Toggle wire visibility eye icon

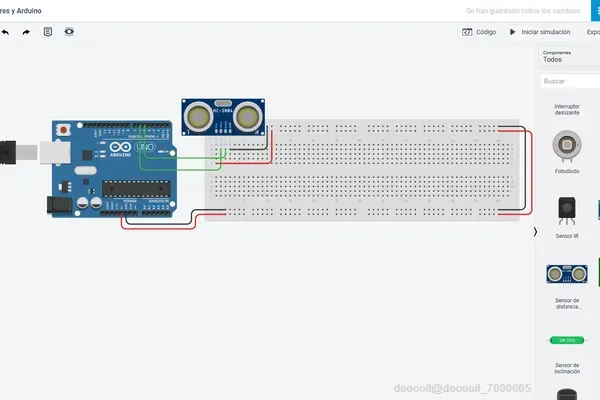pyautogui.click(x=69, y=32)
